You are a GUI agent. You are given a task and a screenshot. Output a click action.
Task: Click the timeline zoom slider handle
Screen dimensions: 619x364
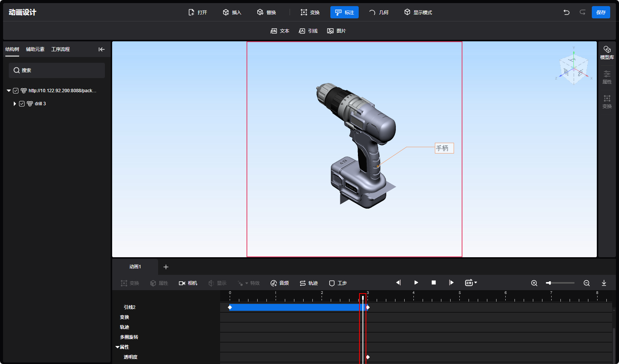549,283
